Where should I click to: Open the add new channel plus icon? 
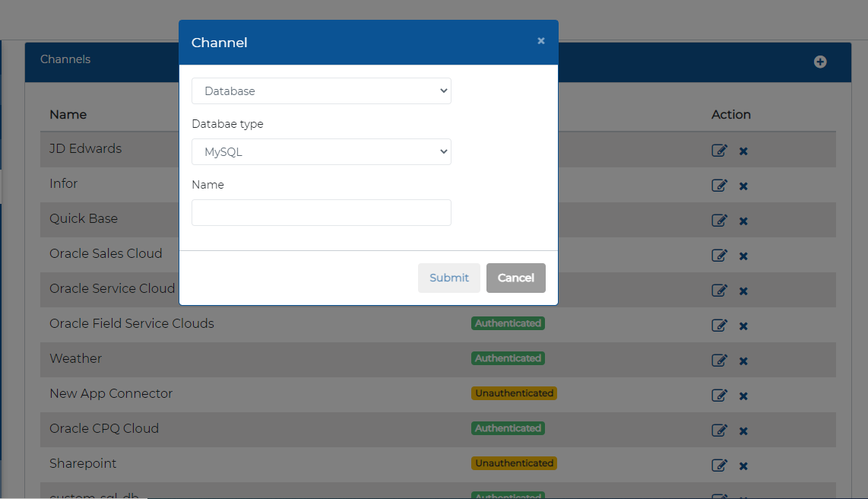point(820,62)
